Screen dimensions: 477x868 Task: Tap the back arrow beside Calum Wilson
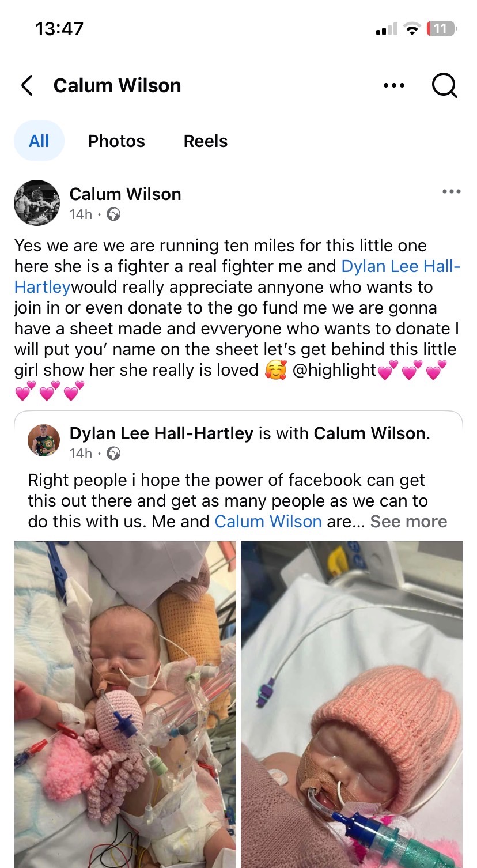click(x=26, y=85)
